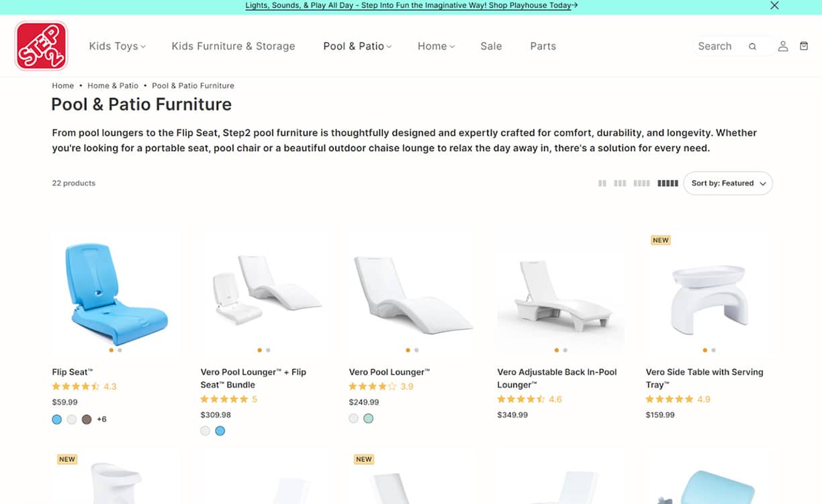Select the five-column grid view
This screenshot has height=504, width=822.
click(668, 183)
